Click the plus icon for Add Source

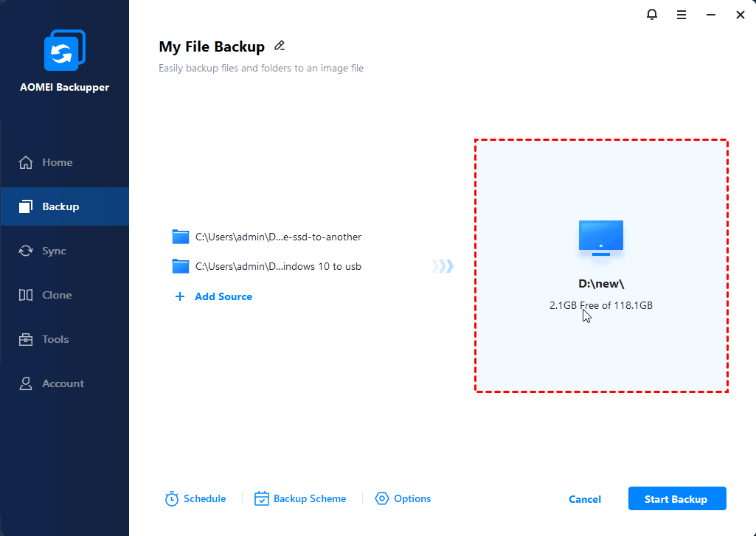point(180,296)
